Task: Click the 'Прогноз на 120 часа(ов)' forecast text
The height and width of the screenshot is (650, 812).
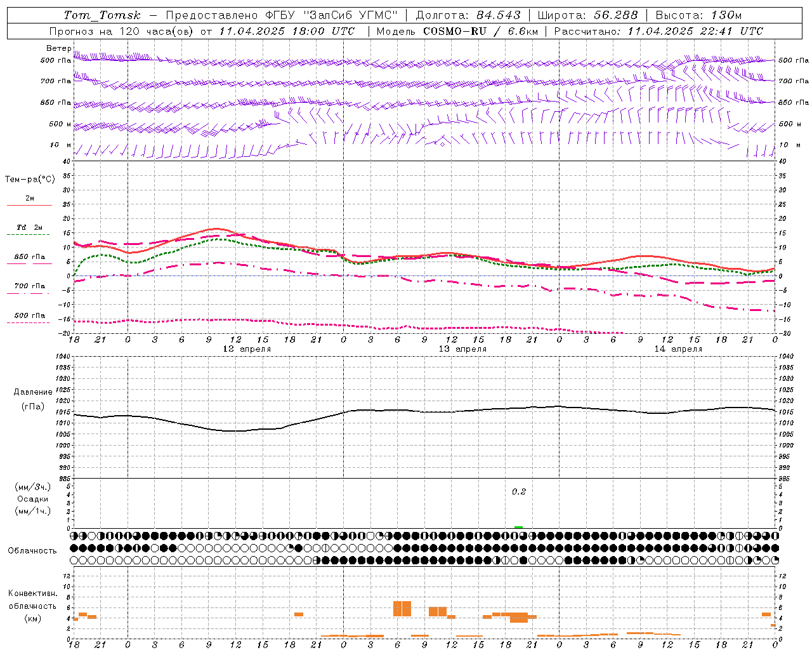Action: [x=122, y=31]
